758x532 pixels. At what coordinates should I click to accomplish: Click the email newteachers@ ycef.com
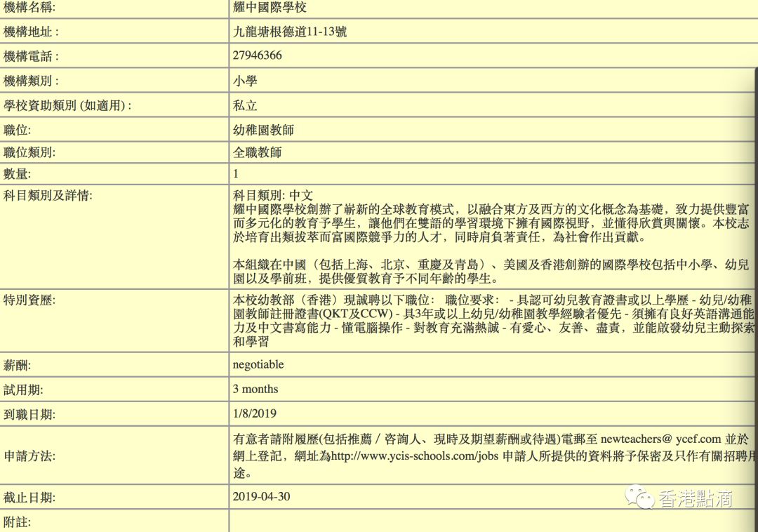[x=661, y=439]
